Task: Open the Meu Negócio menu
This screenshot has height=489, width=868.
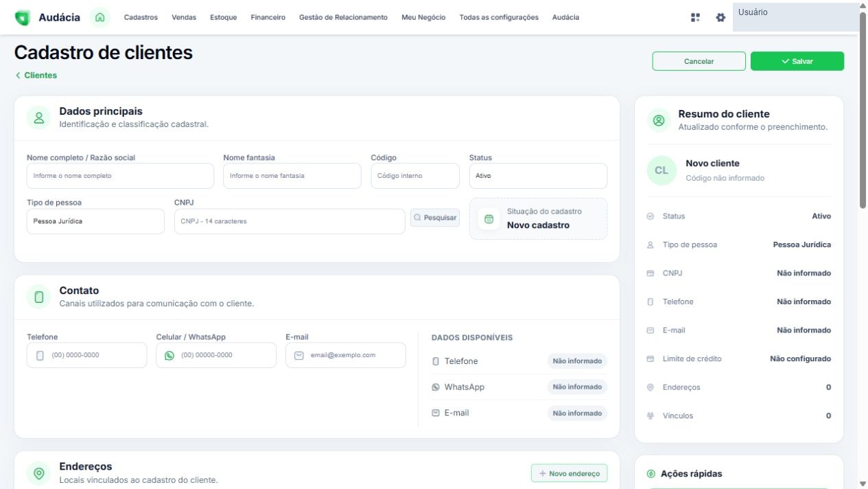Action: coord(423,17)
